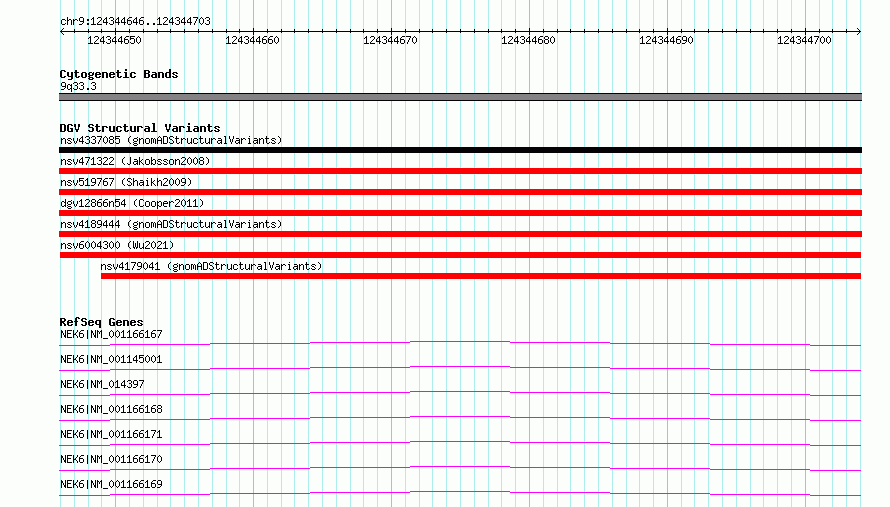Screen dimensions: 890x507
Task: Click the right arrow of the ruler
Action: click(858, 31)
